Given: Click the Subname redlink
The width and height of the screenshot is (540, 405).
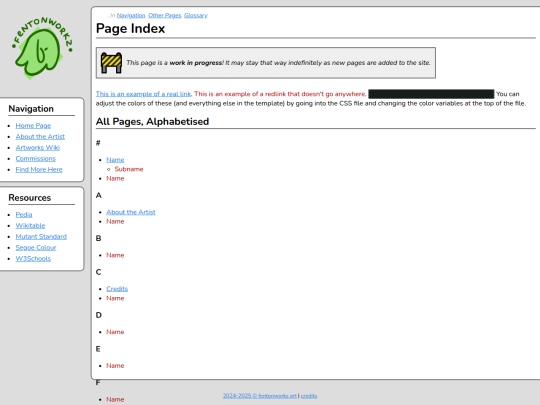Looking at the screenshot, I should [129, 169].
